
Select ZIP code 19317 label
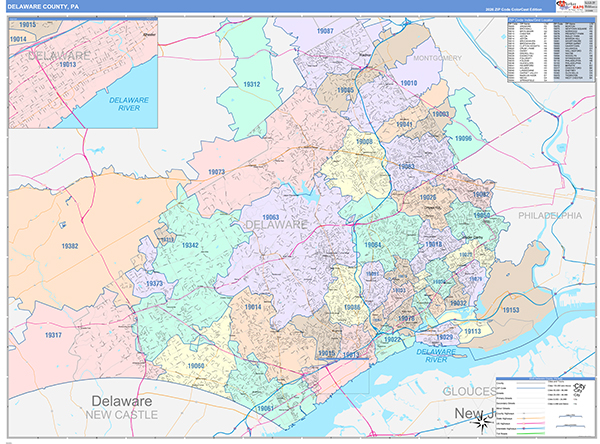point(53,335)
